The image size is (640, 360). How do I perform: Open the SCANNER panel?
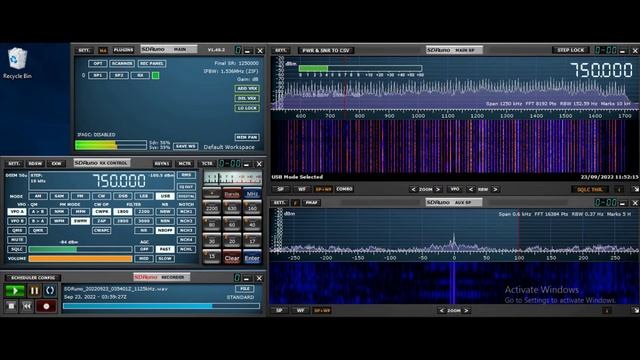coord(122,63)
